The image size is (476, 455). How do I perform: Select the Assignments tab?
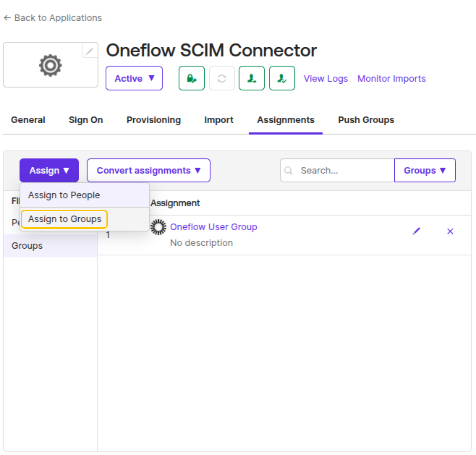286,120
